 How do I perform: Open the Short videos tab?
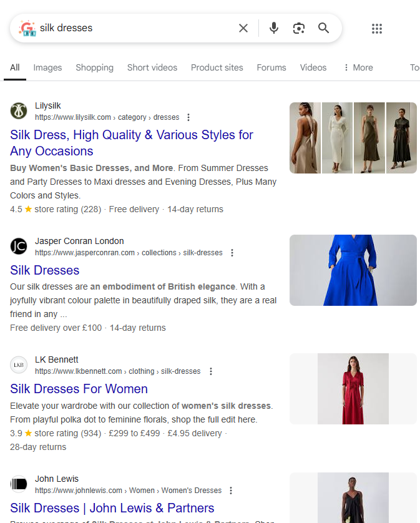(x=152, y=67)
